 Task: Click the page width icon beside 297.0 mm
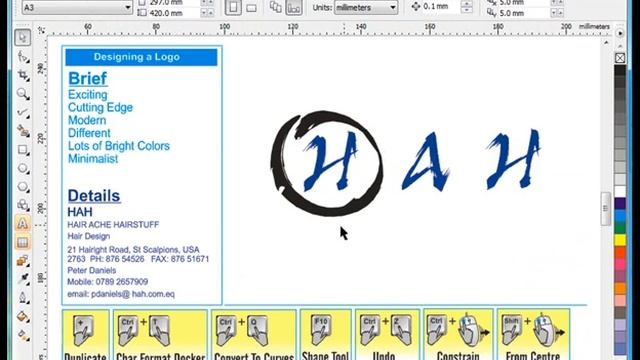tap(142, 2)
